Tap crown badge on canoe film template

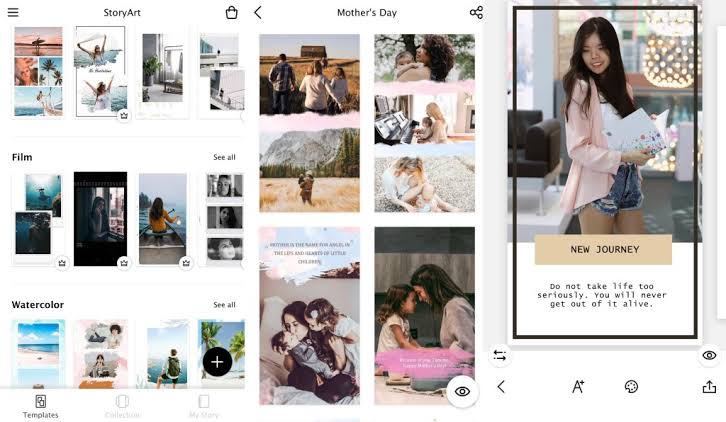tap(186, 263)
